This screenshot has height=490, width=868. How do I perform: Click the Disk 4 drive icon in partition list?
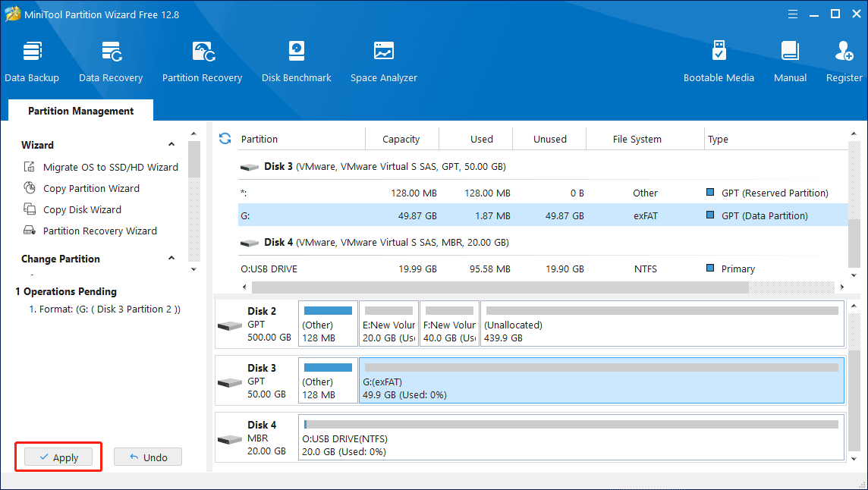(x=250, y=243)
